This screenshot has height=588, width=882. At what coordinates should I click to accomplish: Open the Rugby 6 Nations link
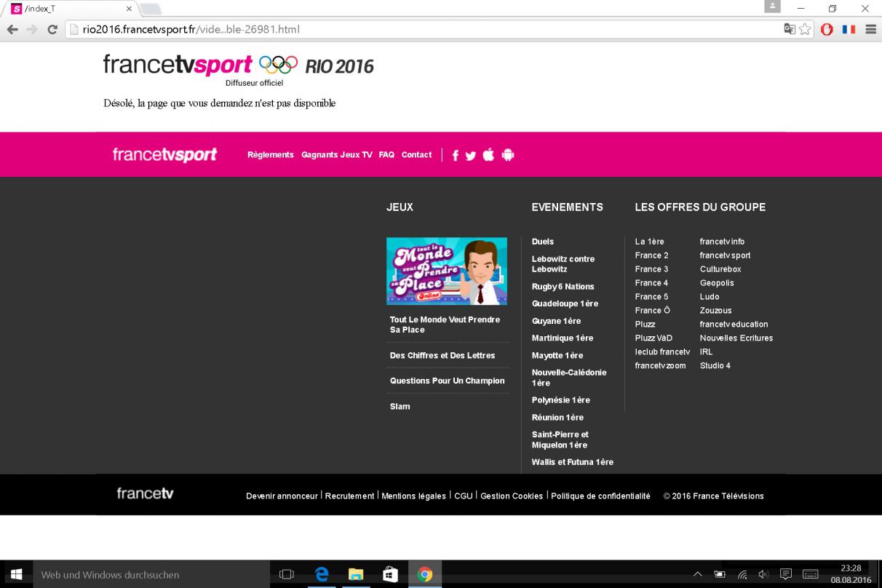563,287
